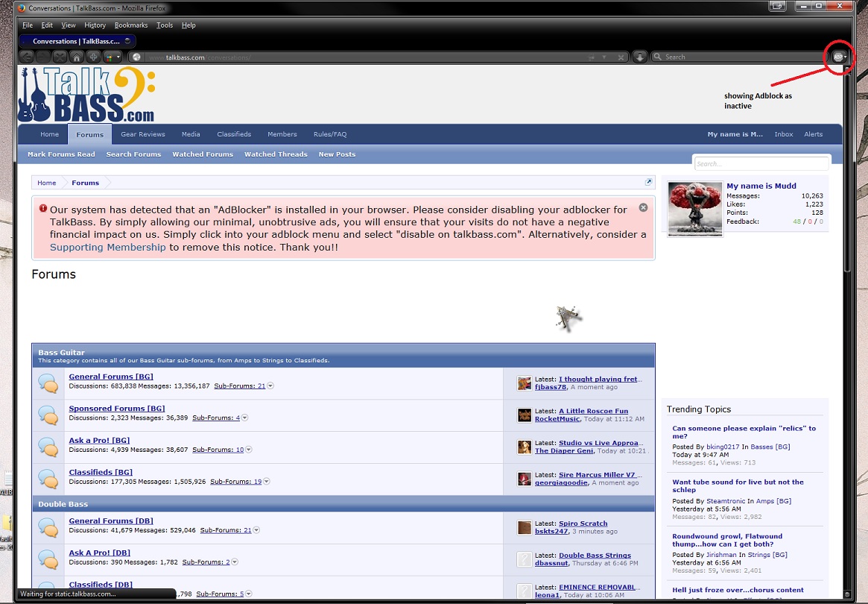The height and width of the screenshot is (604, 868).
Task: Click The Diaper Geni avatar thumbnail
Action: point(525,447)
